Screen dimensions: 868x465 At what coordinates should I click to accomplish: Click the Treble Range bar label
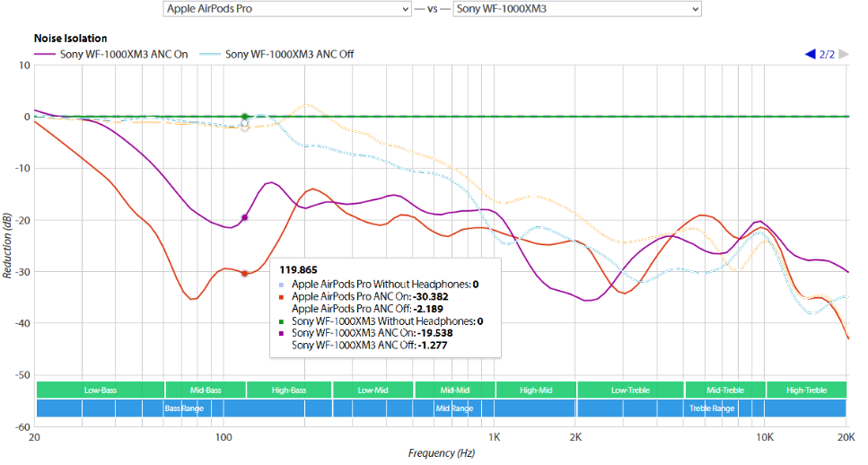712,408
